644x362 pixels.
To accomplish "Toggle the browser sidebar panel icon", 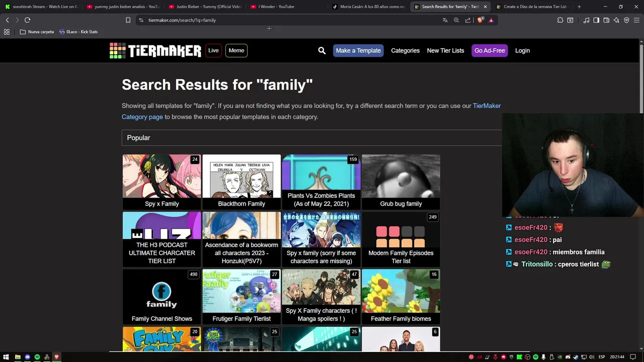I will pos(596,20).
